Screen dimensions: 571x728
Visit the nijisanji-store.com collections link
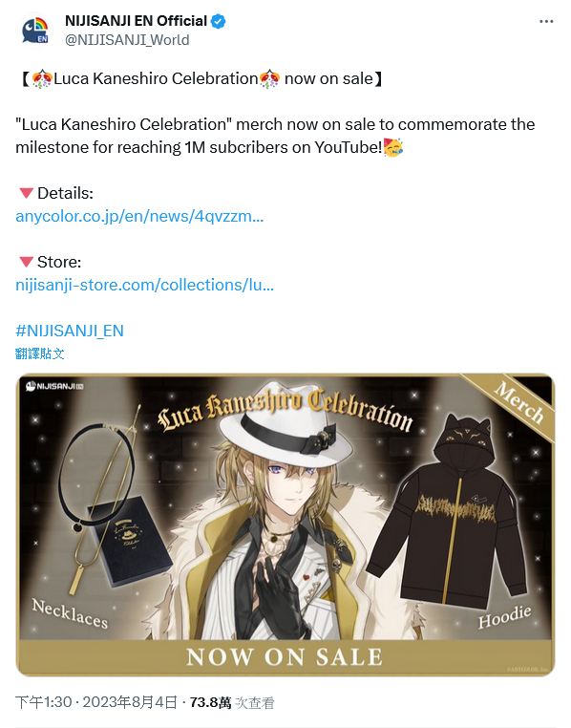click(x=144, y=285)
